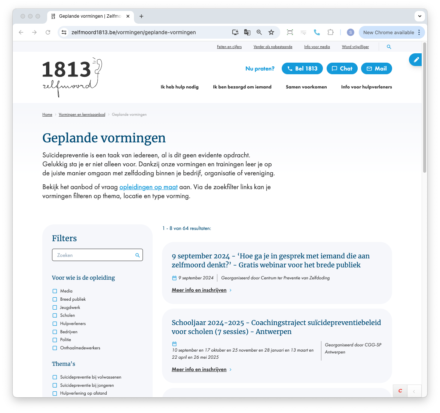
Task: Click the Bel 1813 button
Action: click(x=302, y=69)
